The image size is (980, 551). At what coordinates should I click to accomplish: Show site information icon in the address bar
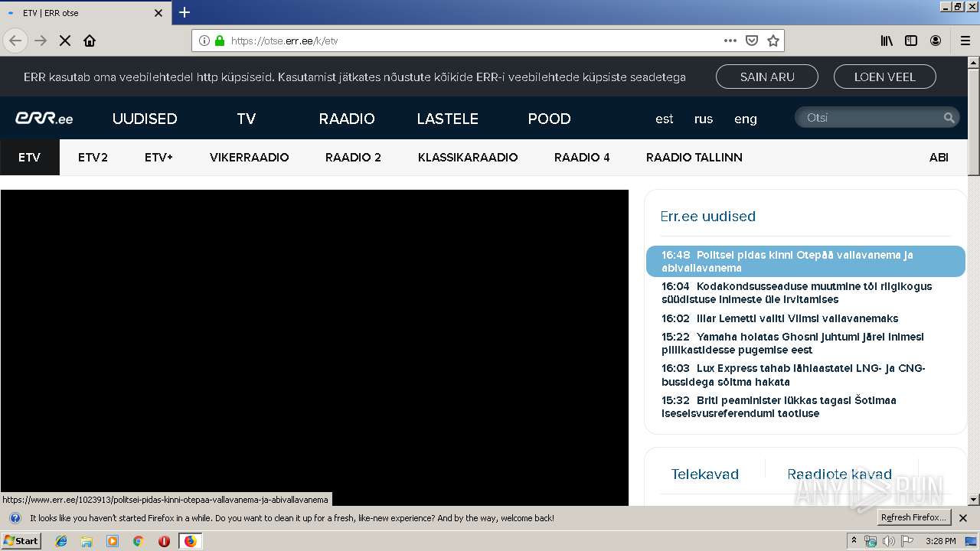point(204,41)
